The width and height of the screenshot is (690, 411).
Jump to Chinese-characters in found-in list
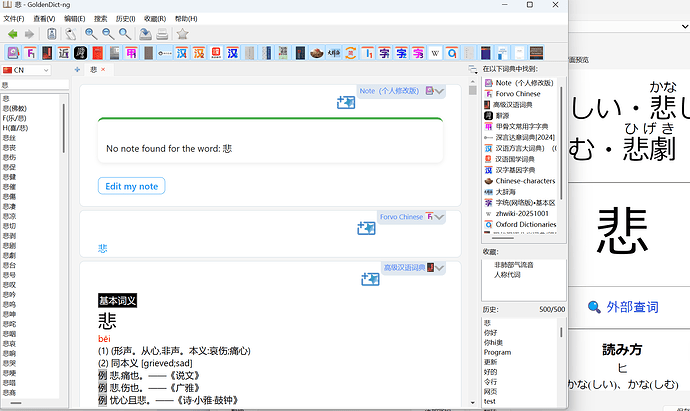(525, 181)
